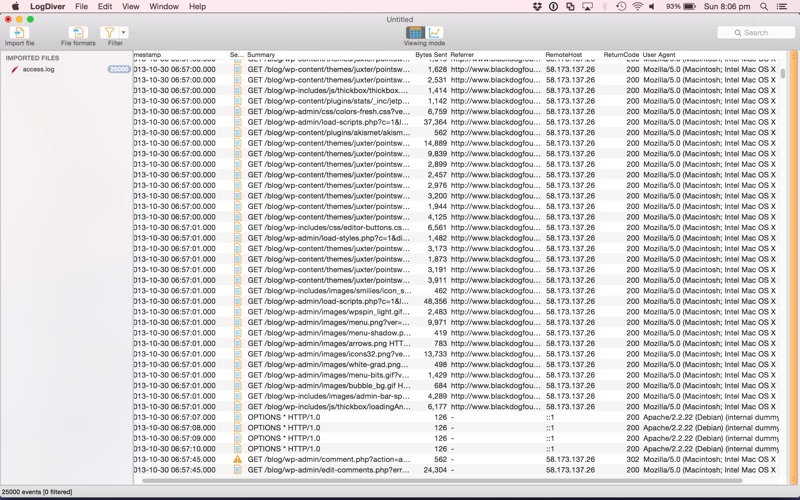Sort by the ReturnCode column header
The image size is (800, 500).
pyautogui.click(x=621, y=55)
